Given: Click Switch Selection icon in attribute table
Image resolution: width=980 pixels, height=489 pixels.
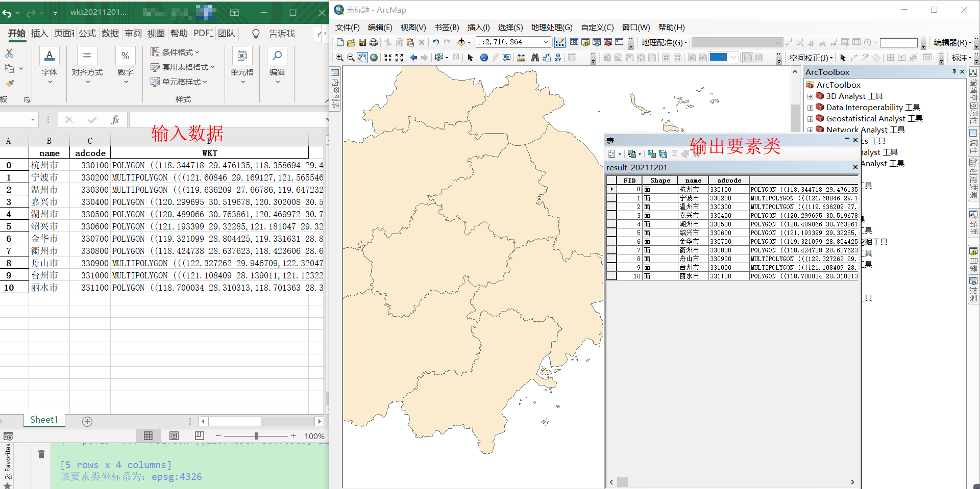Looking at the screenshot, I should click(663, 153).
